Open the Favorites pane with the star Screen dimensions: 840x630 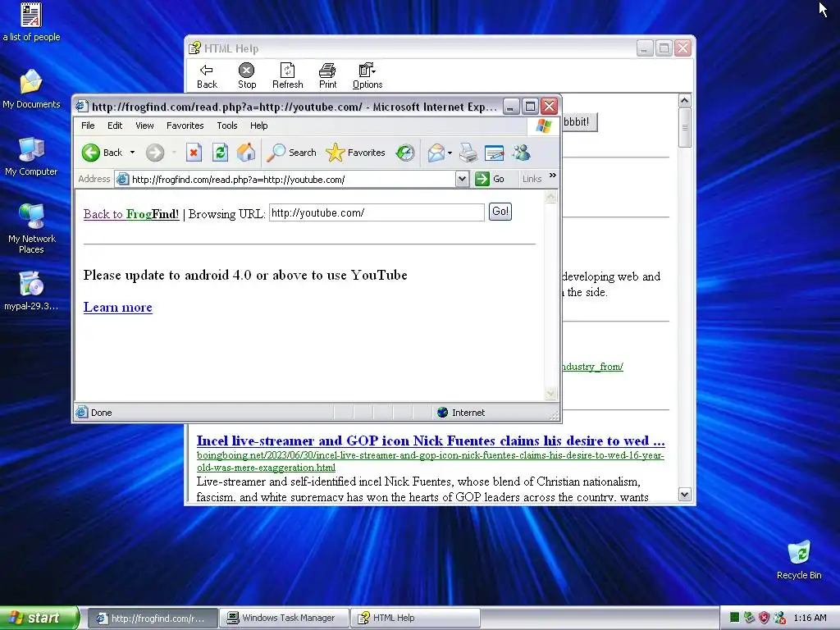356,153
